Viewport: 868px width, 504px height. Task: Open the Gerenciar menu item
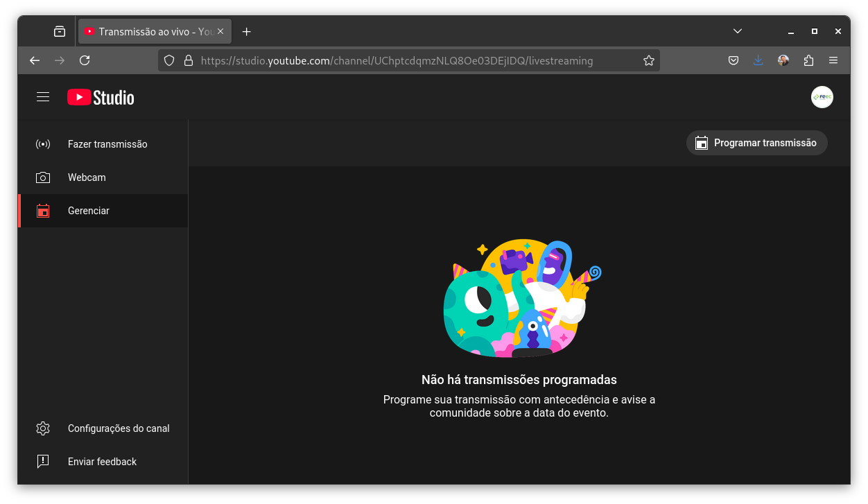tap(103, 211)
